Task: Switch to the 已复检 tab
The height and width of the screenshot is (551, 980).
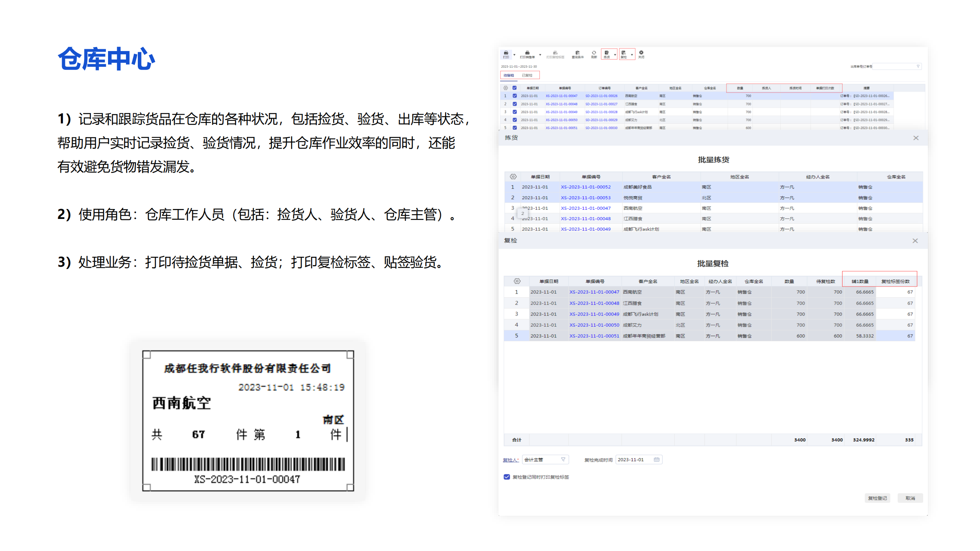Action: [527, 75]
